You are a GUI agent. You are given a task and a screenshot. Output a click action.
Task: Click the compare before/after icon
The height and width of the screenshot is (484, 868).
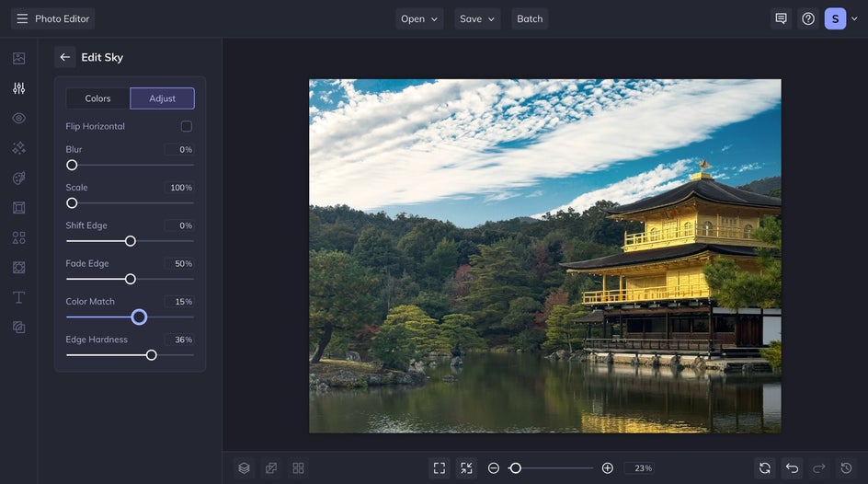click(271, 468)
